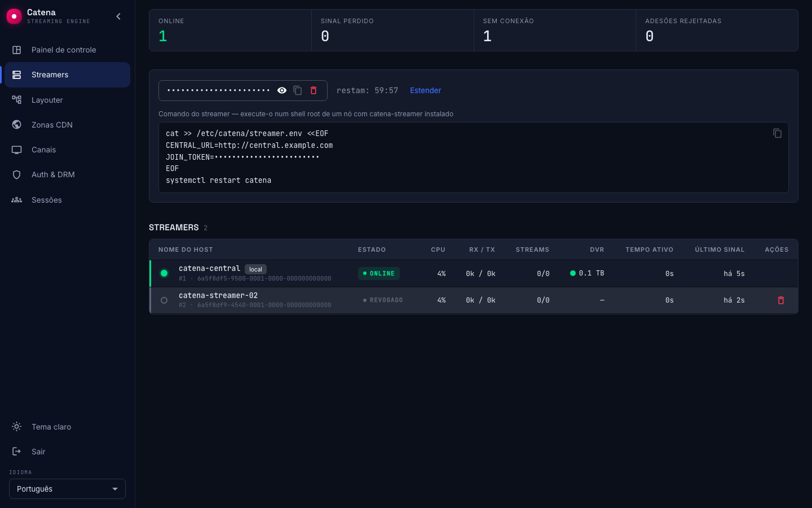The height and width of the screenshot is (508, 812).
Task: Select Streamers in the sidebar
Action: (67, 75)
